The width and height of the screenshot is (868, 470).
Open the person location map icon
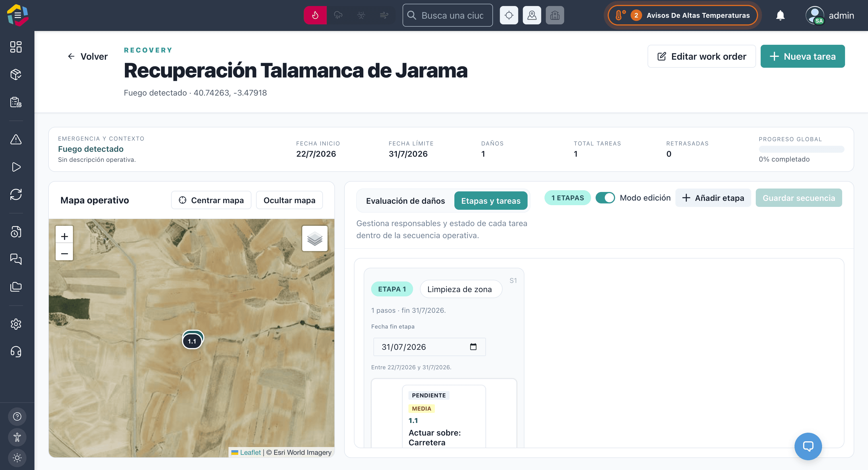[532, 15]
